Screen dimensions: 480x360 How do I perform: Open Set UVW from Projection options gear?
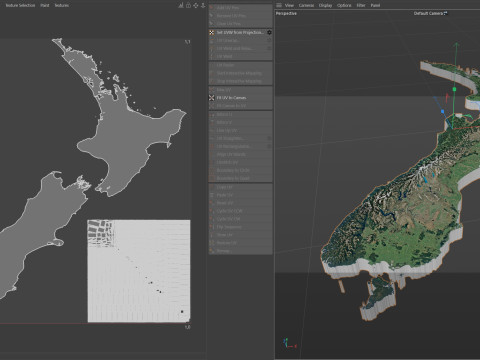(x=269, y=32)
